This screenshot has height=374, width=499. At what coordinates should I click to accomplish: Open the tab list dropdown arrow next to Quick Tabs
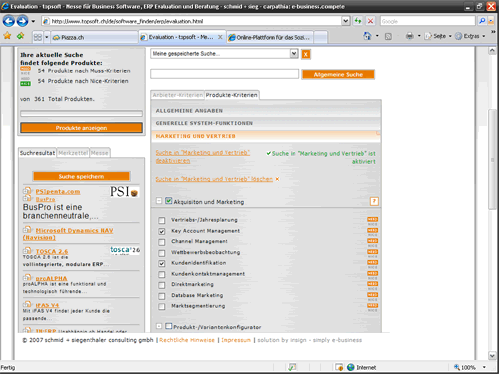tap(47, 37)
